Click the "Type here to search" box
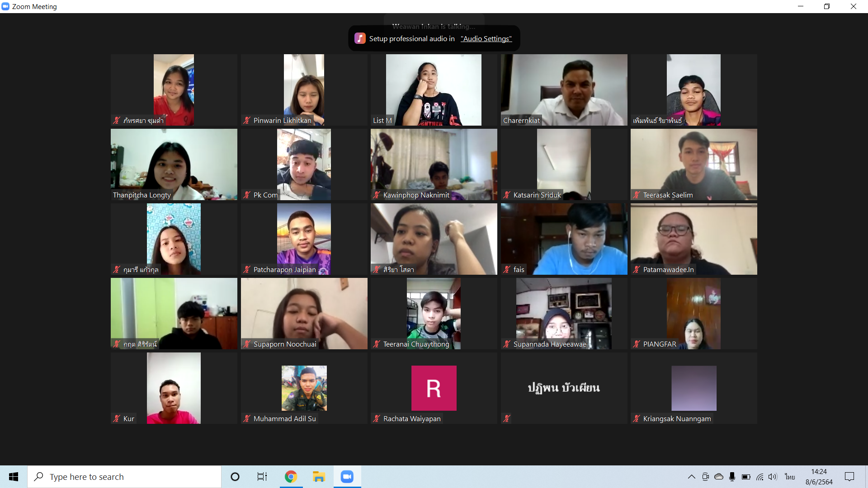 point(124,477)
